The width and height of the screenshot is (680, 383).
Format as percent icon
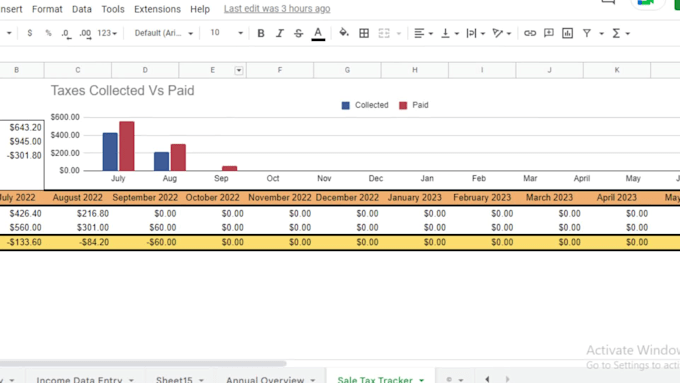[48, 33]
